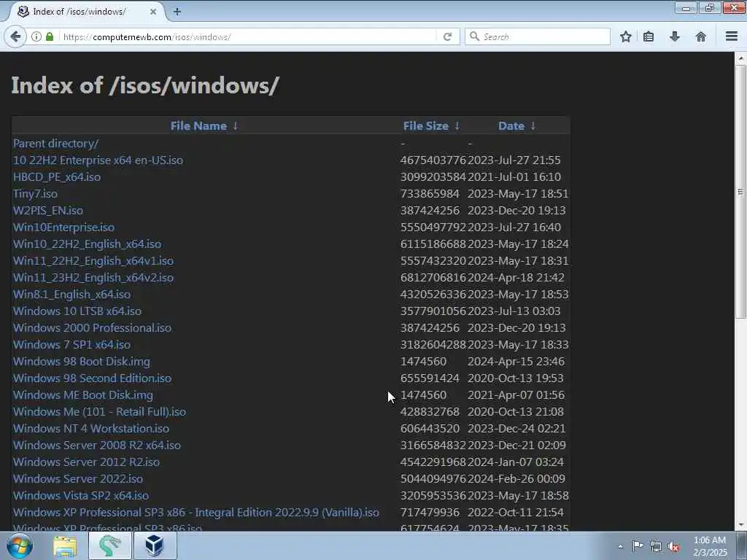
Task: Sort the listing by Date
Action: 511,125
